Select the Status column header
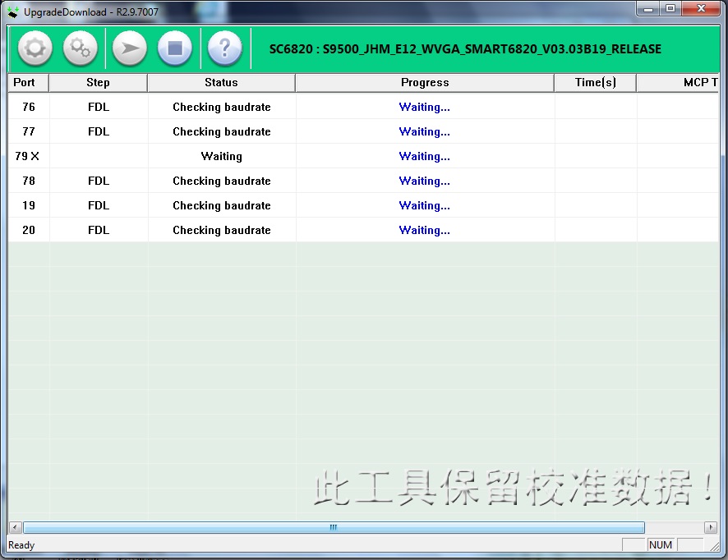 [x=221, y=83]
